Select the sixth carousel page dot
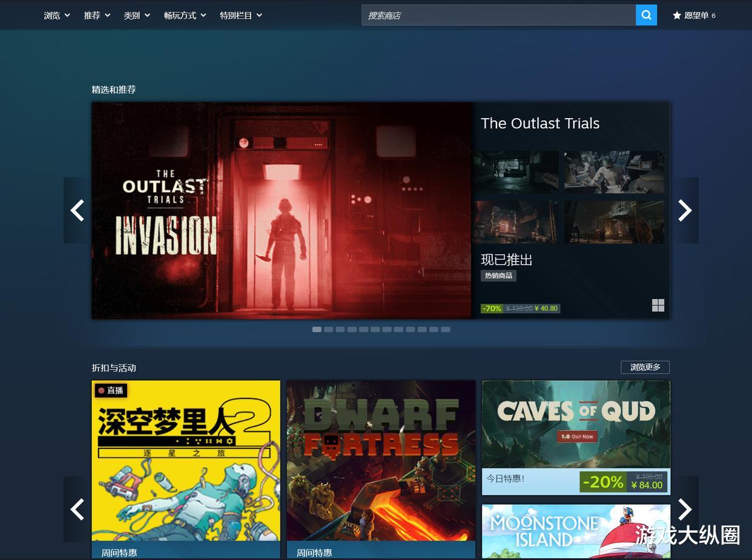Viewport: 752px width, 560px height. tap(375, 329)
